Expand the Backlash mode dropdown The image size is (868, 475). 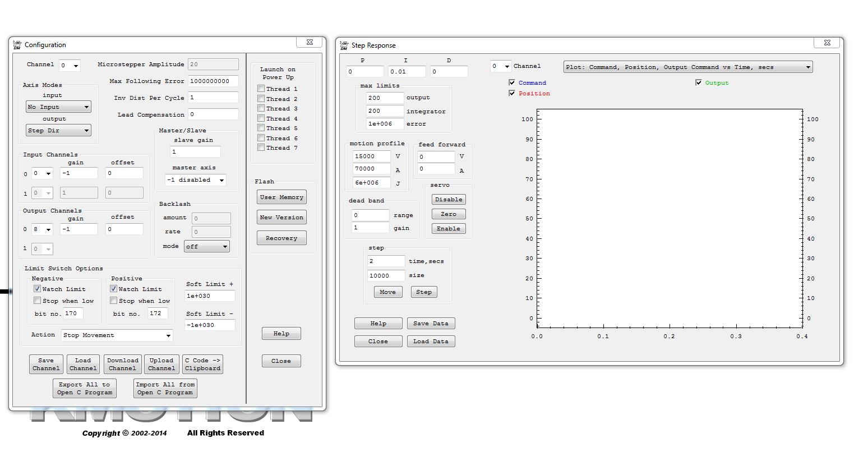click(206, 247)
